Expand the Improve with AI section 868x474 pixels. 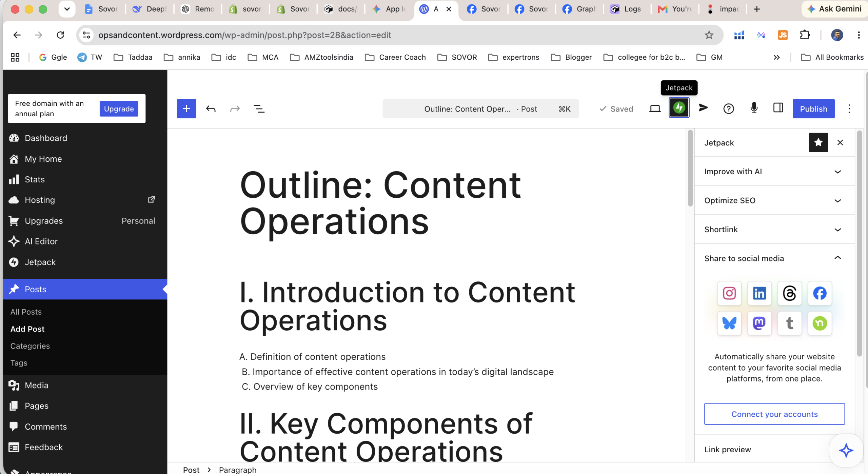[x=774, y=172]
